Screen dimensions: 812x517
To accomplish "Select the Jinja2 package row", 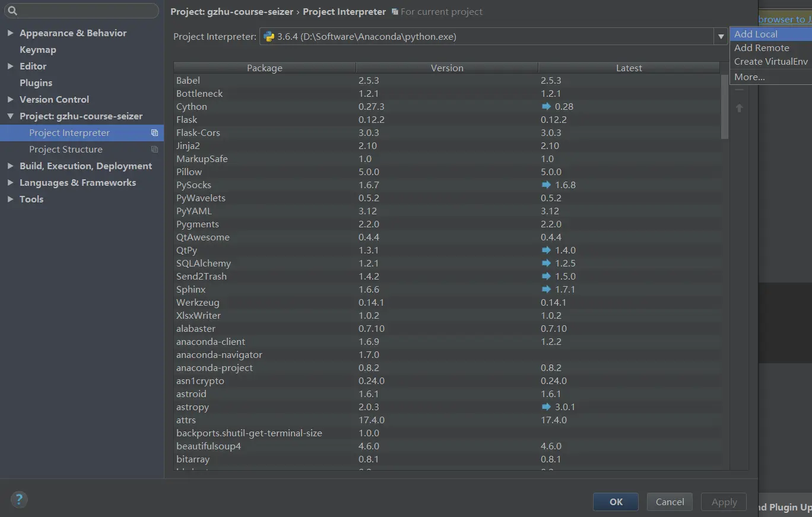I will tap(448, 146).
